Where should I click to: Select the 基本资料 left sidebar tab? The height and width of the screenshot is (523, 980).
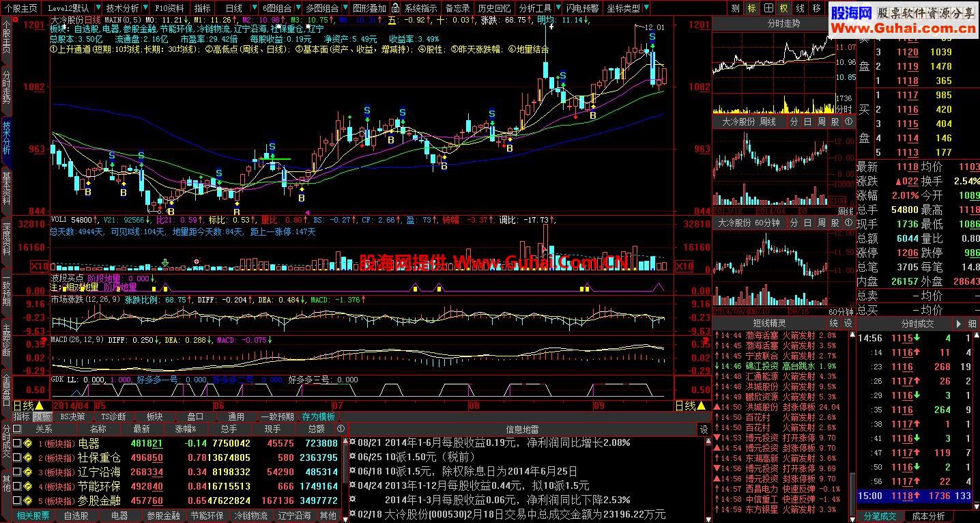click(6, 187)
